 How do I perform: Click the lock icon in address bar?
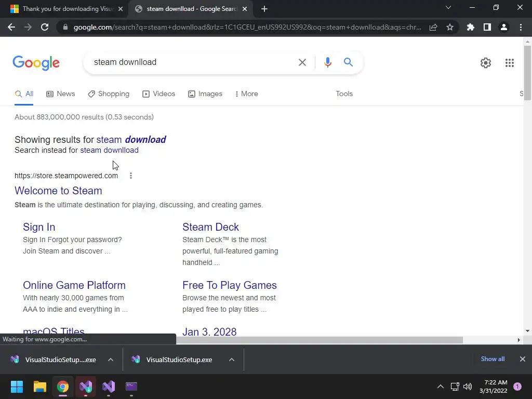[x=65, y=27]
